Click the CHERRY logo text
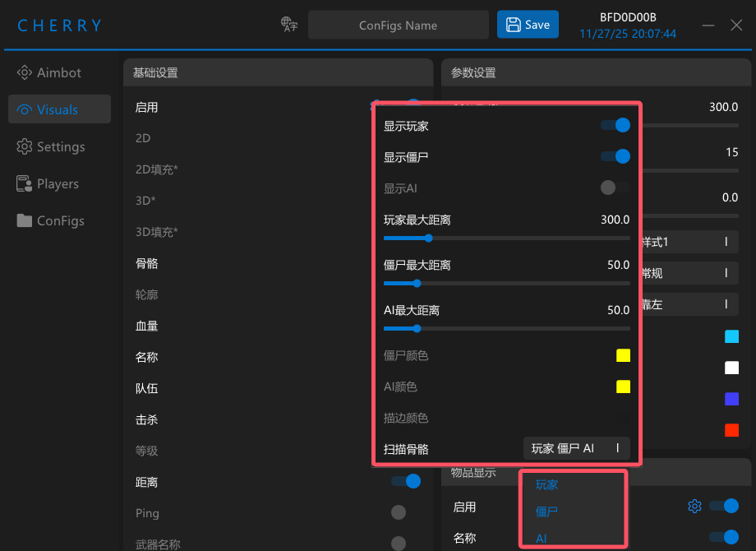 pos(60,25)
